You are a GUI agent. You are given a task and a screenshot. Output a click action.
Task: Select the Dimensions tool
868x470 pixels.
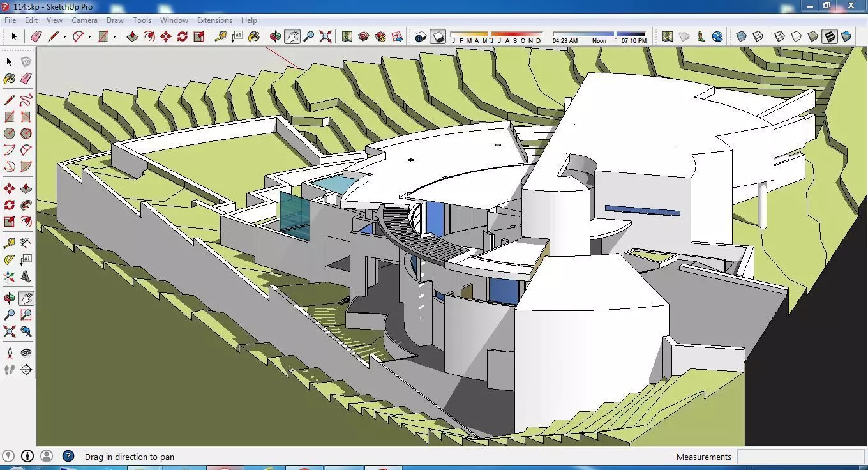[26, 243]
